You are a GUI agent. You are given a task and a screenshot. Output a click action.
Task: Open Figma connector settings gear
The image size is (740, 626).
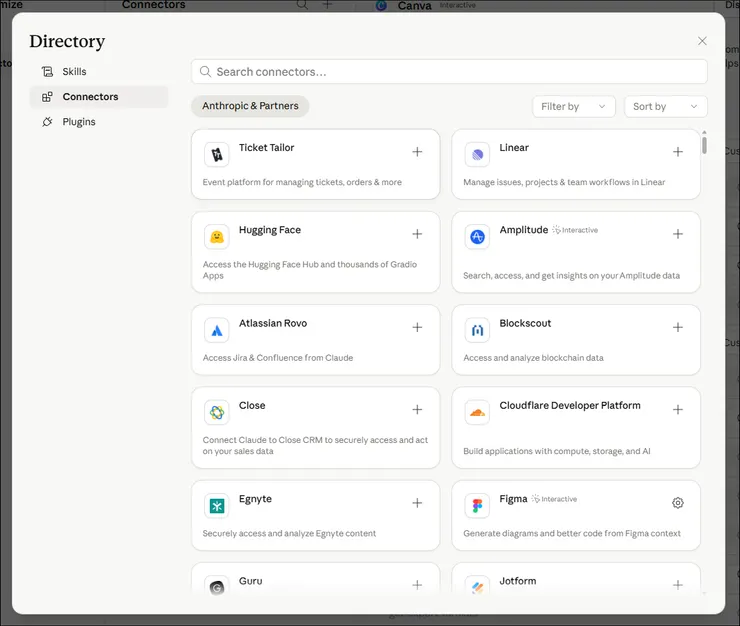[x=678, y=503]
